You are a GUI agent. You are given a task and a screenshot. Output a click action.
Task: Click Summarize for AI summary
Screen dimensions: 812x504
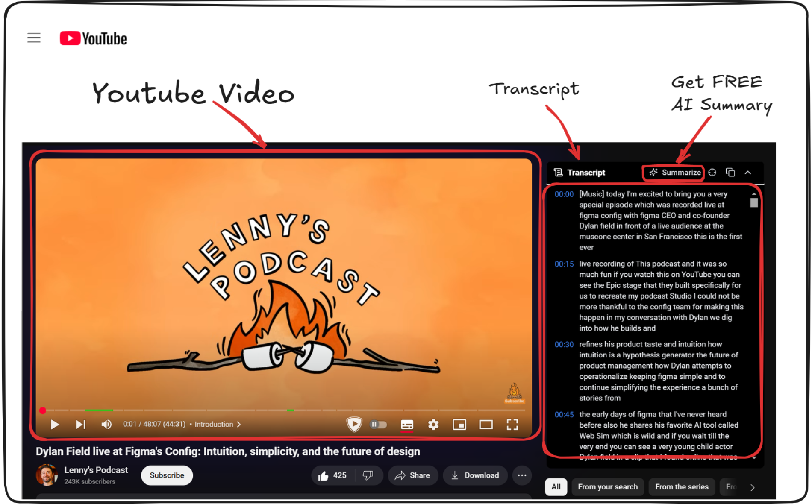pos(675,173)
